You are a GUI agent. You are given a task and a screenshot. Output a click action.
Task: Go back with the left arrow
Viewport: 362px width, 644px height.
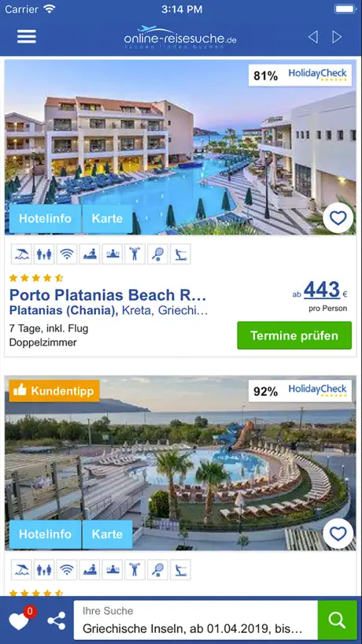coord(312,37)
